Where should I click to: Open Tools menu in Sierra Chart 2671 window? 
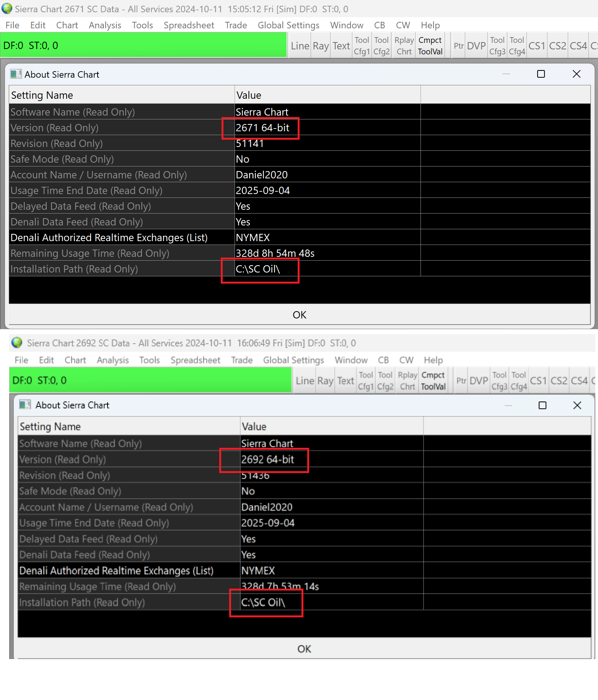(142, 25)
